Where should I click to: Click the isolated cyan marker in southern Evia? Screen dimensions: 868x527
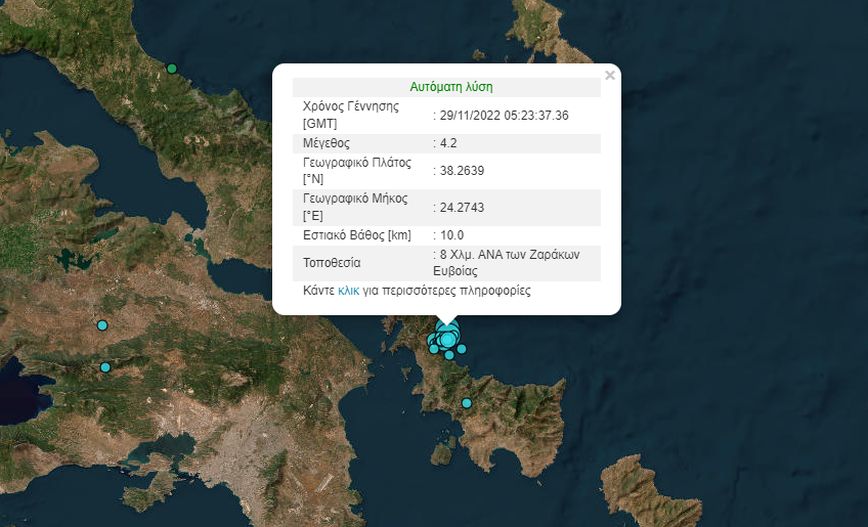[x=466, y=403]
